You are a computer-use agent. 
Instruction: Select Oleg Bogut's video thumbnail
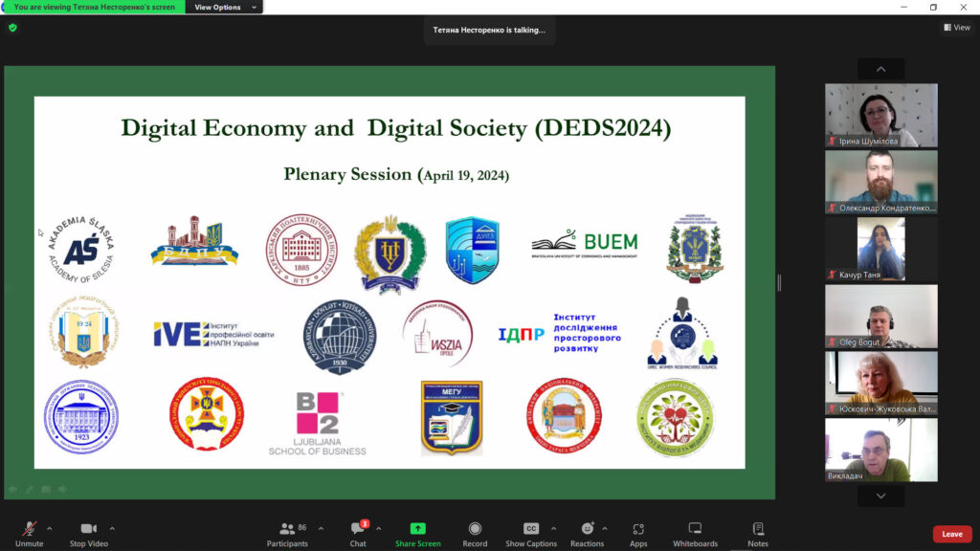point(881,316)
